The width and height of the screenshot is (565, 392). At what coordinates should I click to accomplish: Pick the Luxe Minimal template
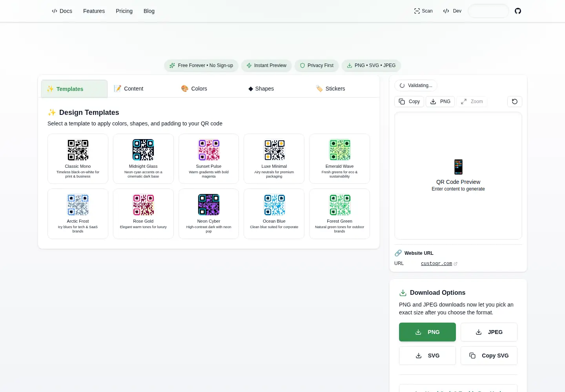coord(274,159)
